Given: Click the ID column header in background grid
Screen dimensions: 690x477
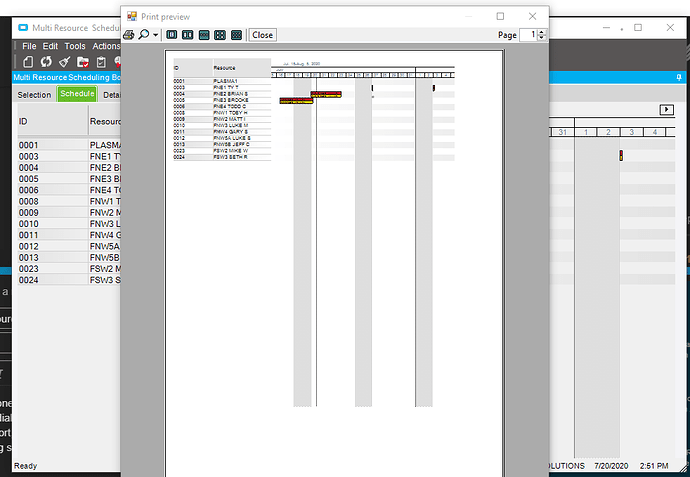Looking at the screenshot, I should (x=52, y=121).
